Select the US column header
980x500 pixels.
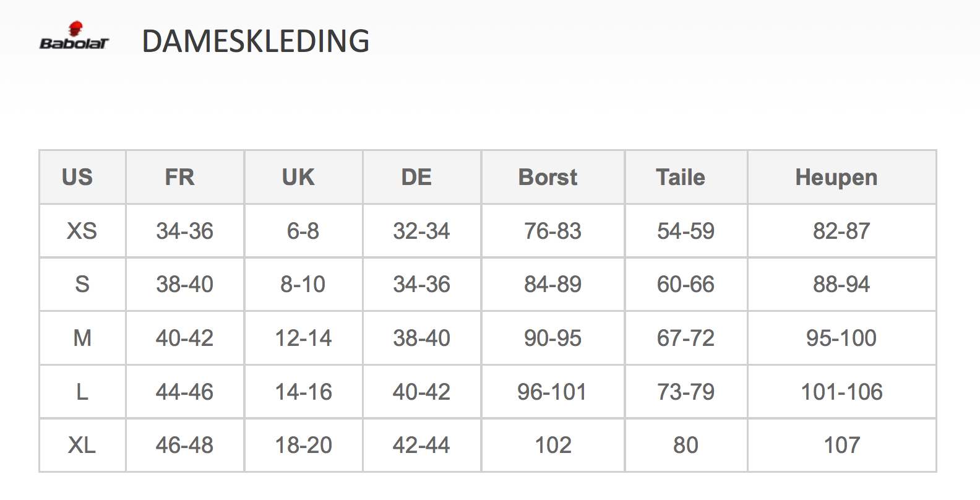(x=77, y=178)
